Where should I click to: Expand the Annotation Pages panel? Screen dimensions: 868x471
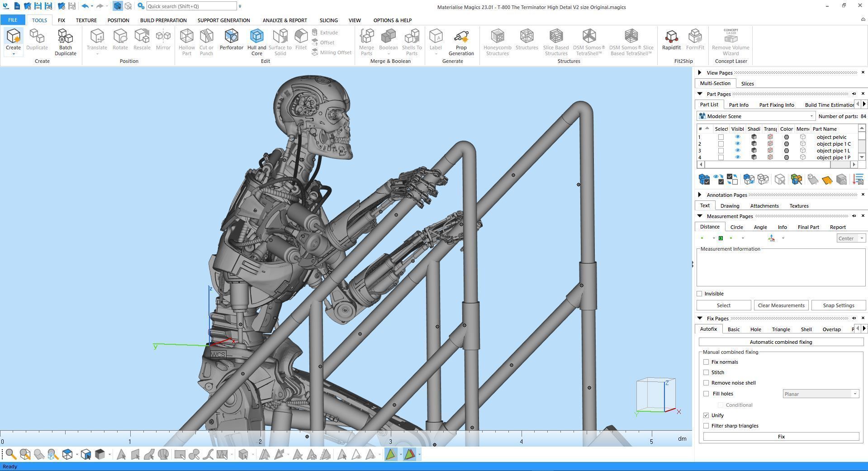pos(700,195)
